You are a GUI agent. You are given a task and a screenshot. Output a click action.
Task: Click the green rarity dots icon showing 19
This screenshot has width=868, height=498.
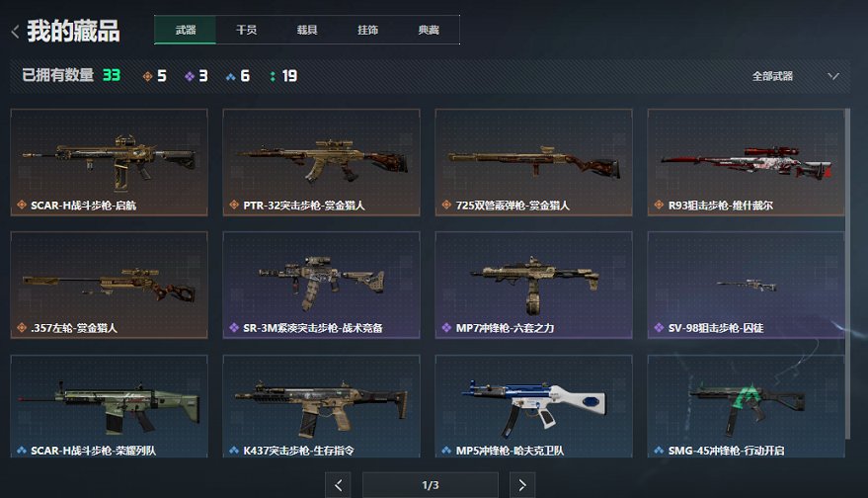pos(273,76)
